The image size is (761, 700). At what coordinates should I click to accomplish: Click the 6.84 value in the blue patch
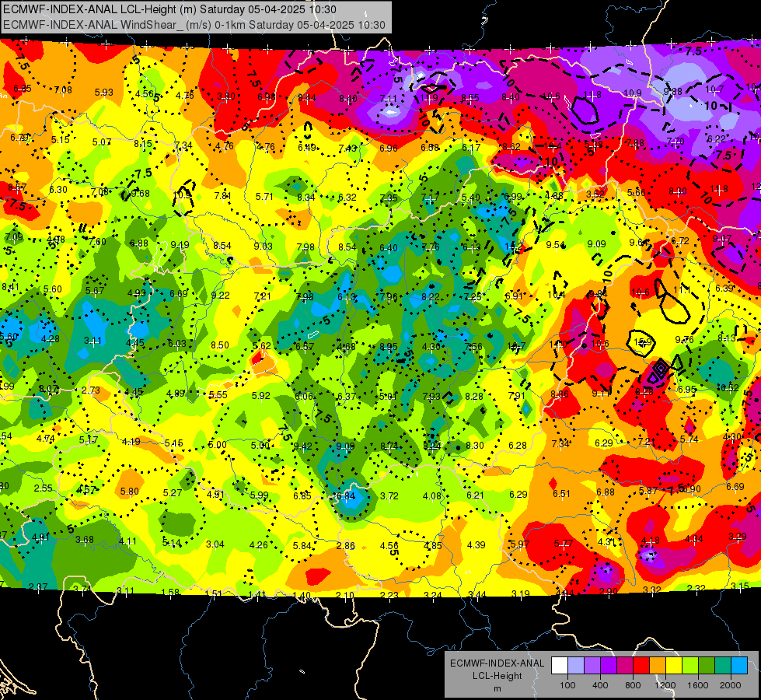point(346,496)
